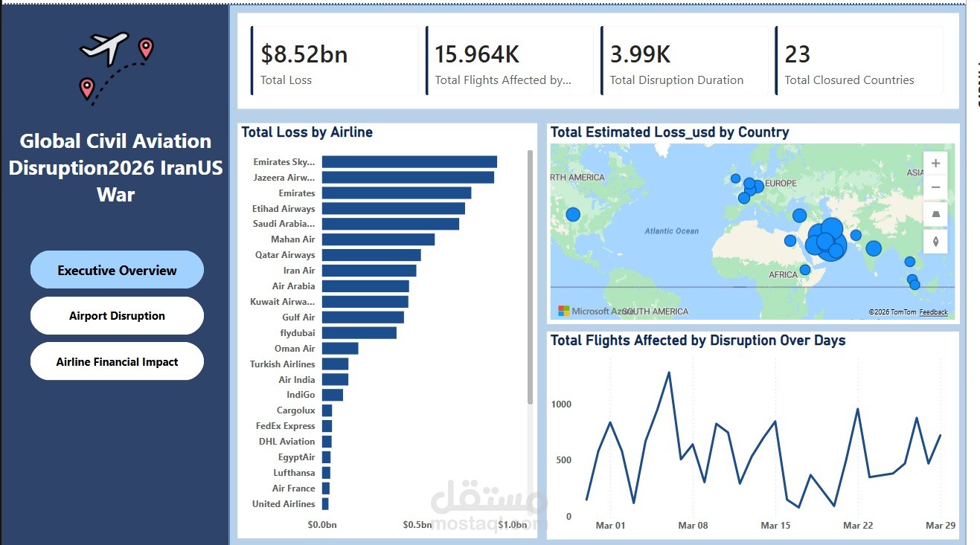Click the Mar 01 axis label
Viewport: 980px width, 545px height.
tap(610, 526)
